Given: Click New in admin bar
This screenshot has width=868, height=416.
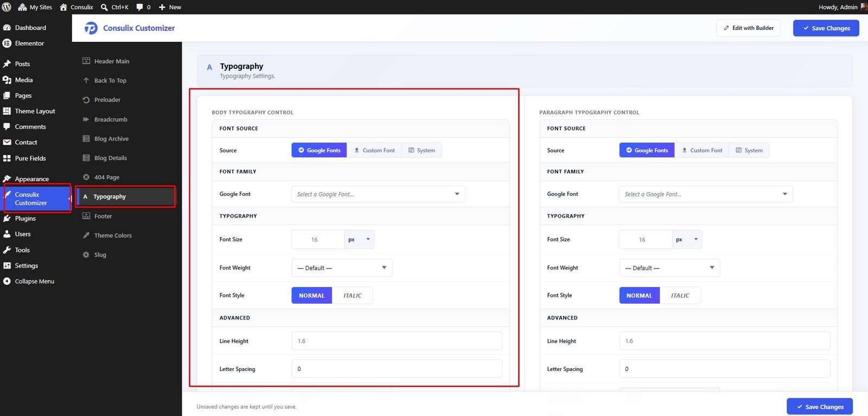Looking at the screenshot, I should click(170, 7).
